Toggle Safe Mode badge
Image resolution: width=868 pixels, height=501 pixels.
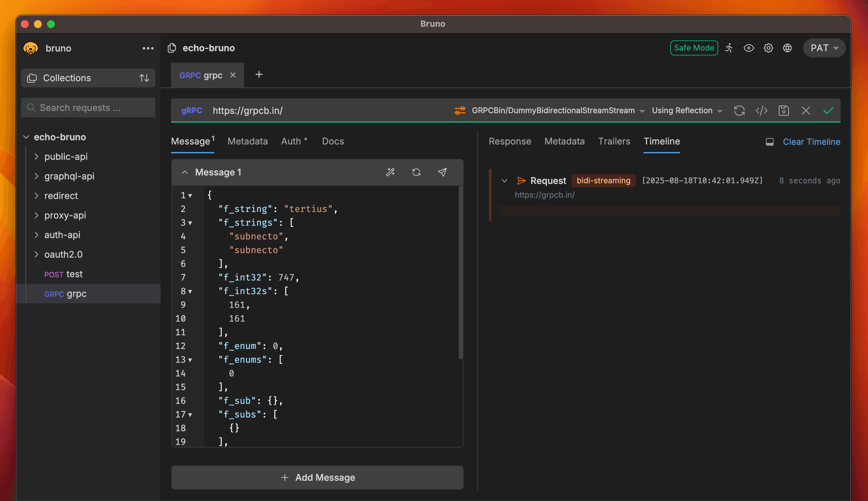(x=694, y=48)
